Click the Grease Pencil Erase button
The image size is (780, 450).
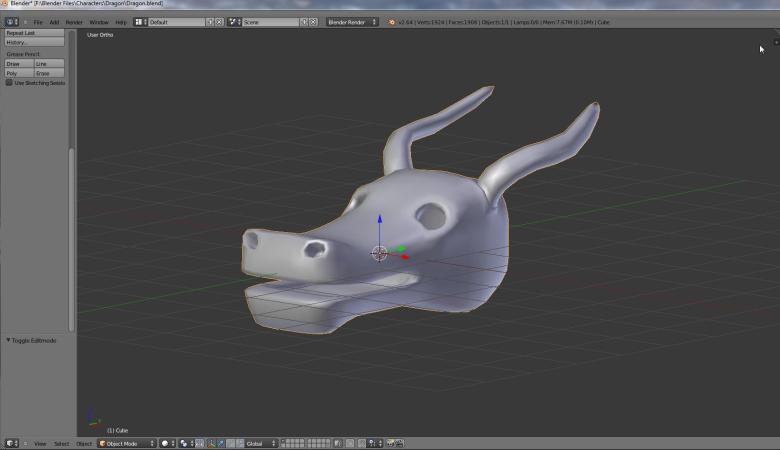[x=49, y=73]
